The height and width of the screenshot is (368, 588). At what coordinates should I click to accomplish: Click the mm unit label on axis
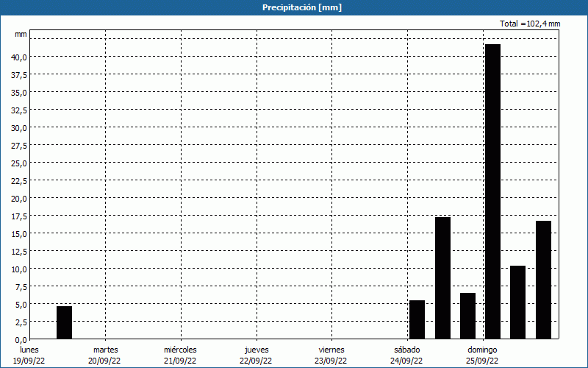click(x=21, y=34)
